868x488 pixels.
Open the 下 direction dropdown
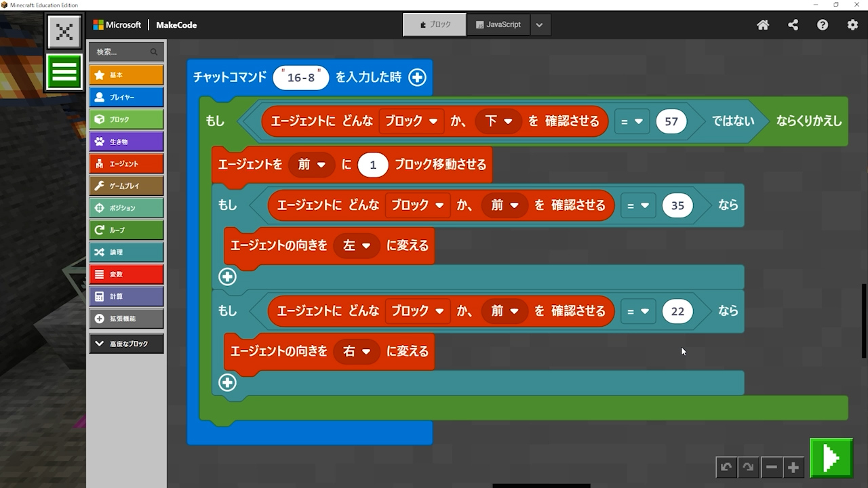tap(498, 121)
